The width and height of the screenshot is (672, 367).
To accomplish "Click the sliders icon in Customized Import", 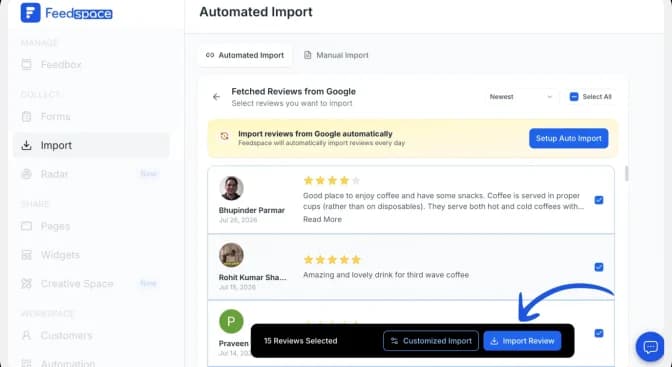I will coord(394,341).
